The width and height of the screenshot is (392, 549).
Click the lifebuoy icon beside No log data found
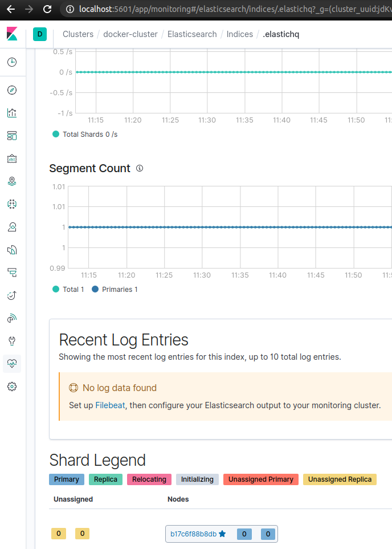pos(73,388)
